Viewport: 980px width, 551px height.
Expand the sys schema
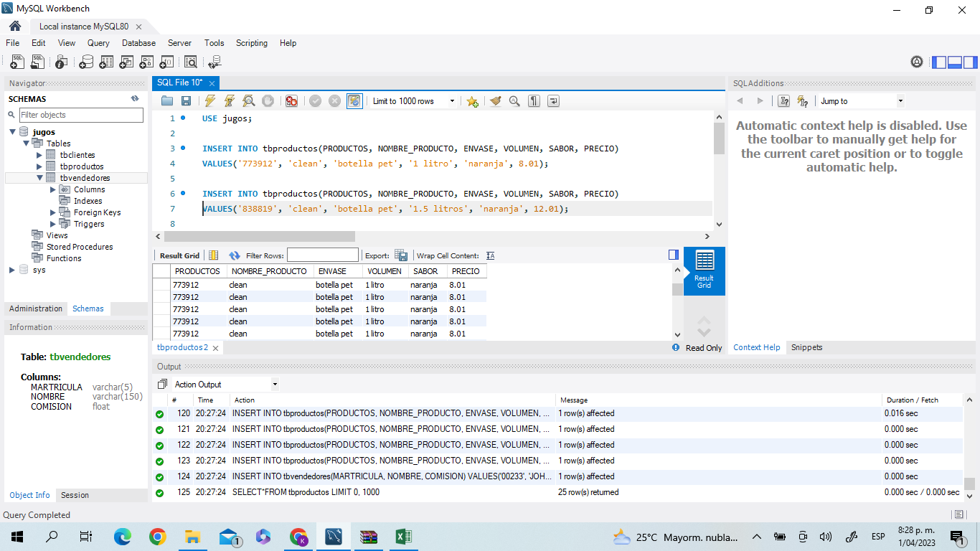point(12,270)
